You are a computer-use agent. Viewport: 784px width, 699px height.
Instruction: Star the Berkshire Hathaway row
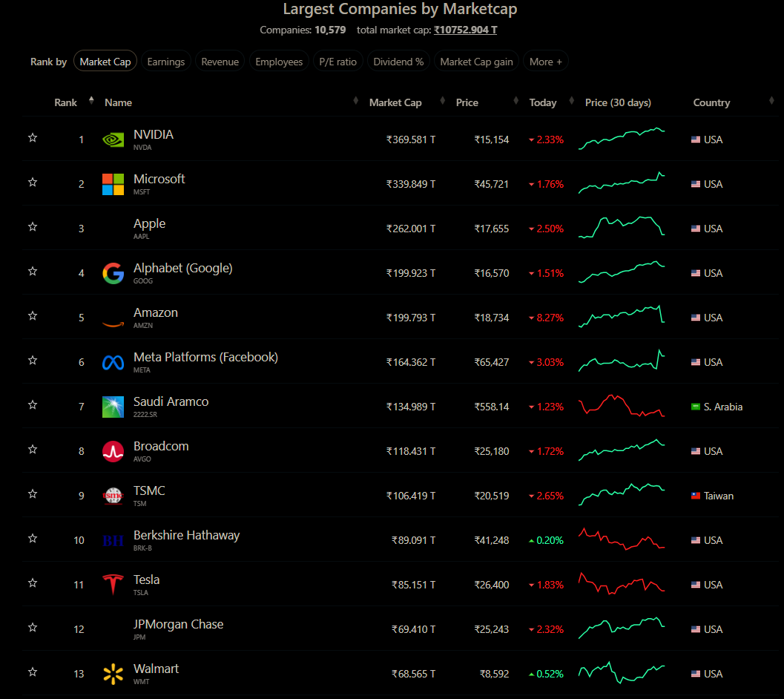tap(33, 539)
